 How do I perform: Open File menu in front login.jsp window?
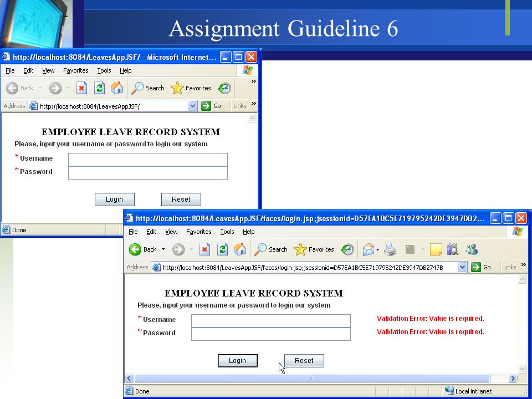point(133,232)
